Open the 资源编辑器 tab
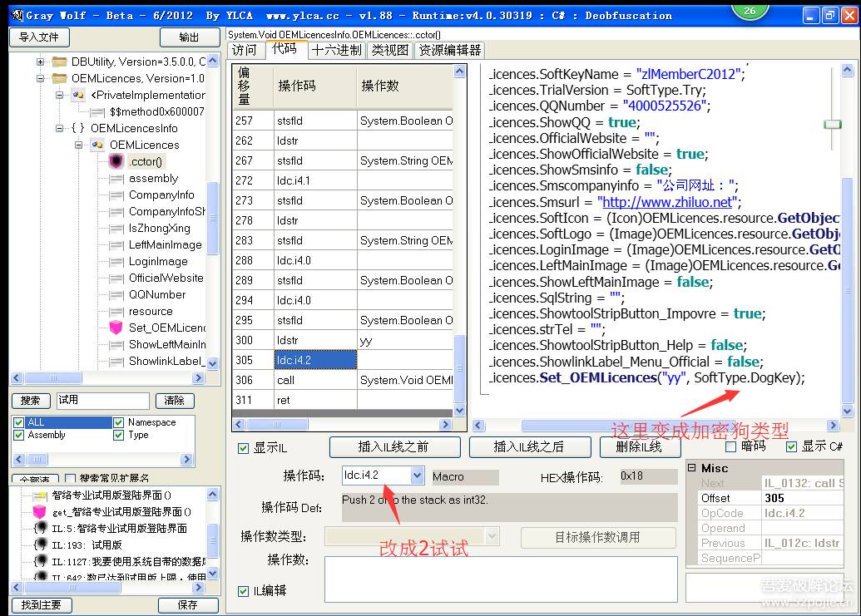This screenshot has width=861, height=616. click(x=449, y=50)
